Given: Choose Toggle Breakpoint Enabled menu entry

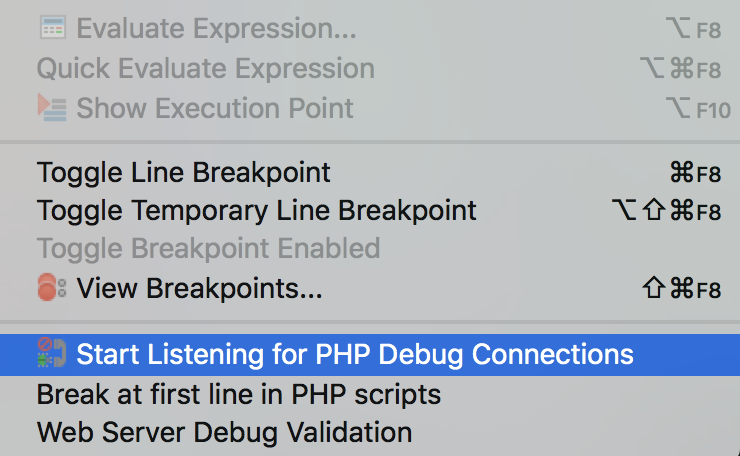Looking at the screenshot, I should coord(209,248).
